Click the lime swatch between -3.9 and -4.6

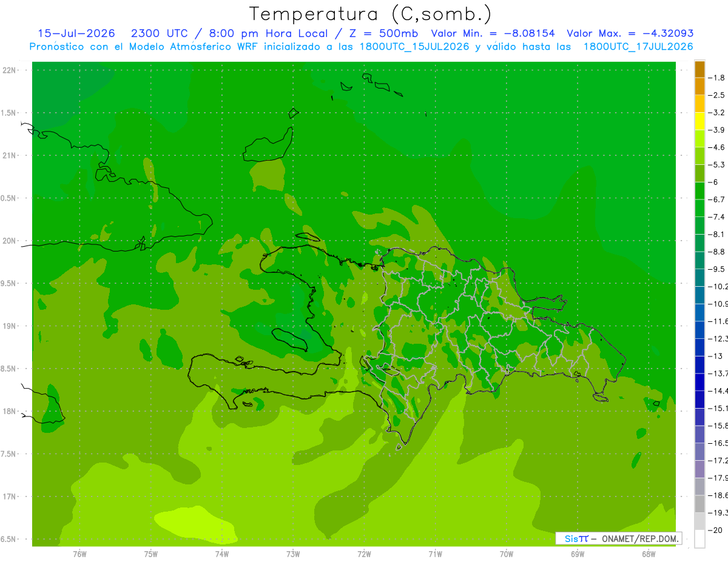tap(699, 139)
